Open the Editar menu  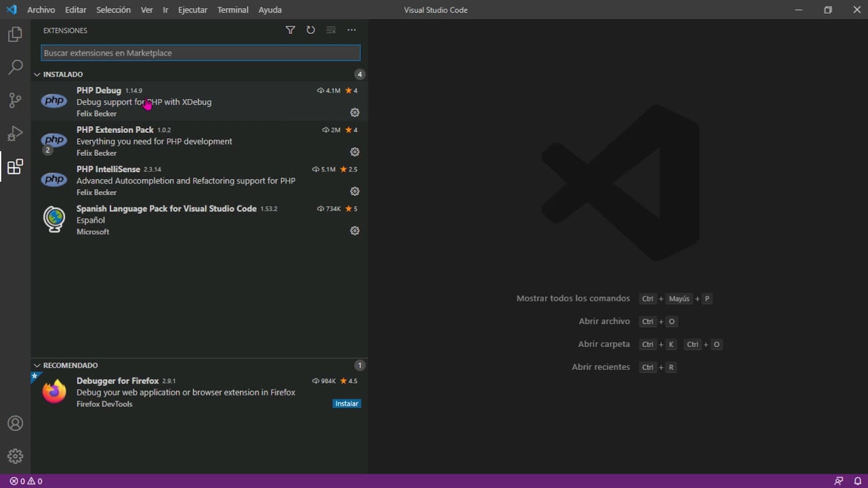76,10
